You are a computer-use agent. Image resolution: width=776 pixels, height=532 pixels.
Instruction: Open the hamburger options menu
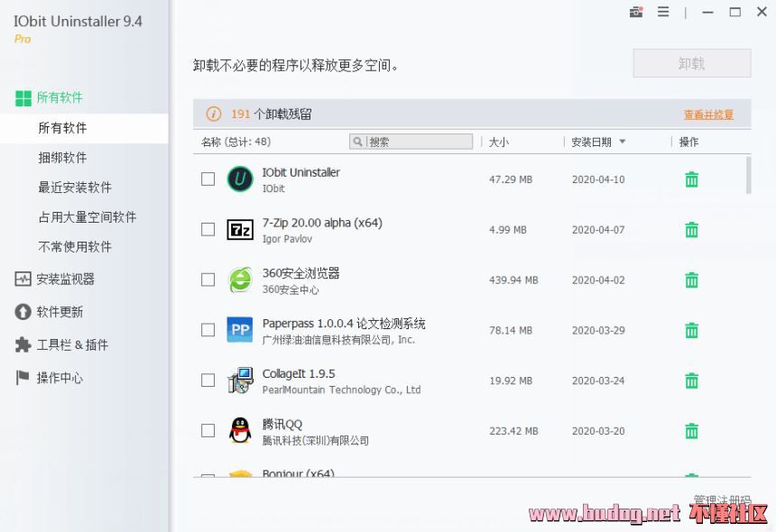coord(663,12)
